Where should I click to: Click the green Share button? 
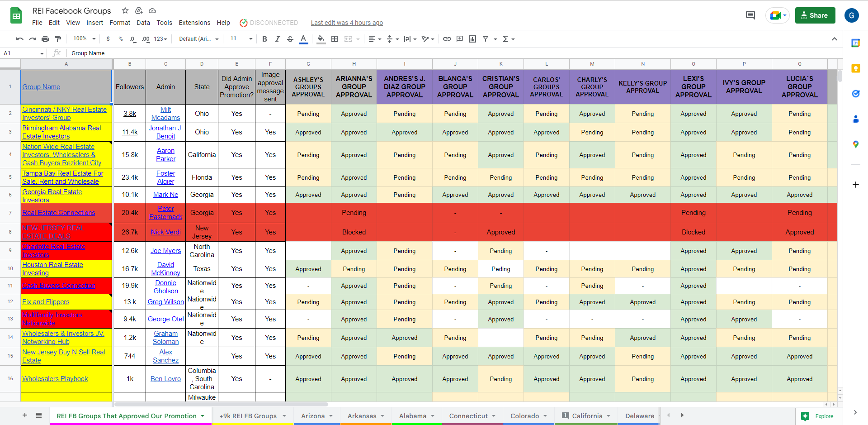pyautogui.click(x=815, y=15)
